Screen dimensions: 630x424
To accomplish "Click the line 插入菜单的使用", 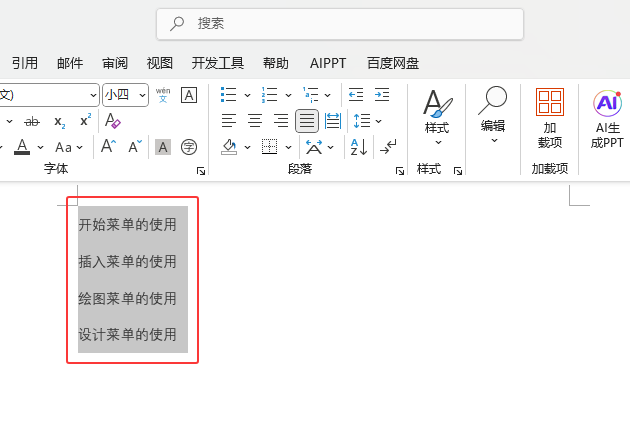I will coord(127,262).
